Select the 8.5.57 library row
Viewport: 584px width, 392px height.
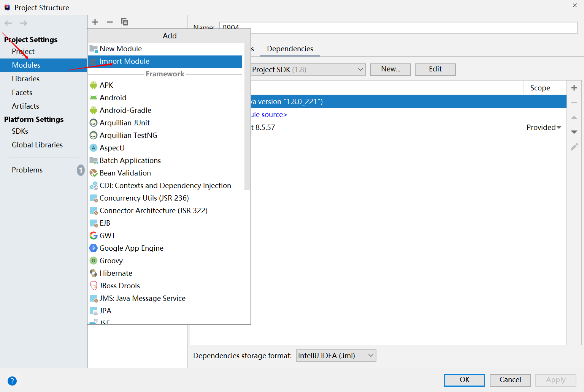[409, 127]
